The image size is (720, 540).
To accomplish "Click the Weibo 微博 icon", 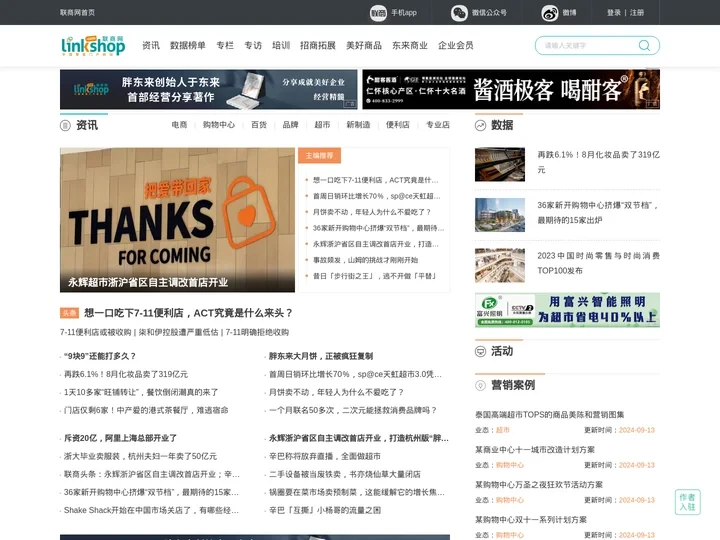I will coord(550,13).
